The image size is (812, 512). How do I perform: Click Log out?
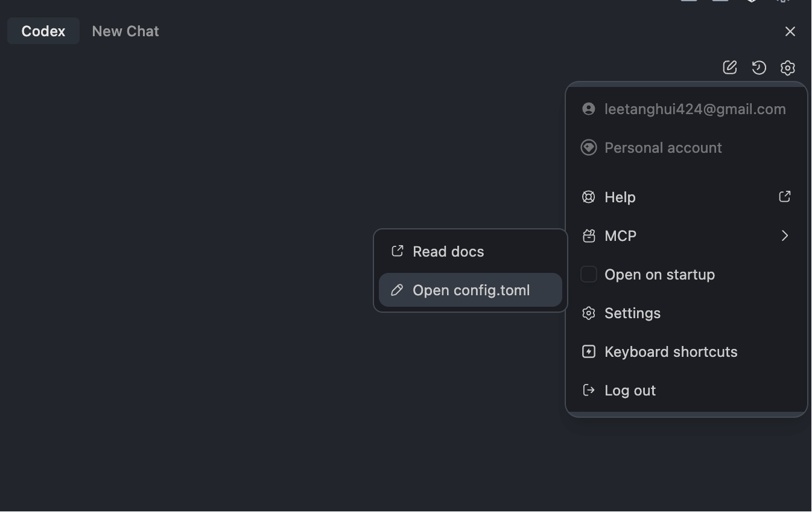coord(630,391)
